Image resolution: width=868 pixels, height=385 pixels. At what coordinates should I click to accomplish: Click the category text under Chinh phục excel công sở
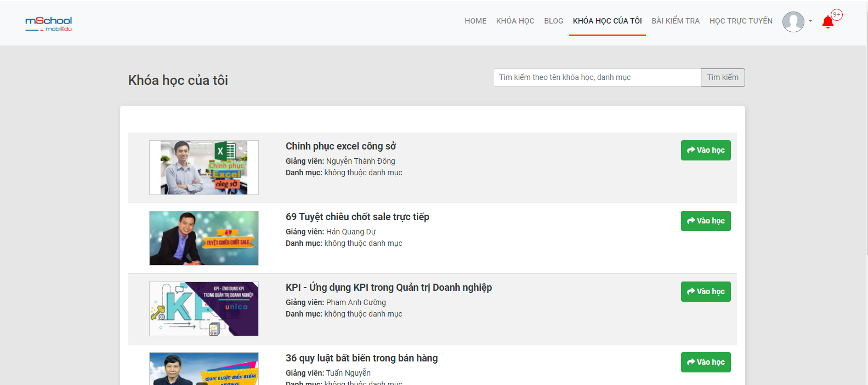[x=364, y=173]
